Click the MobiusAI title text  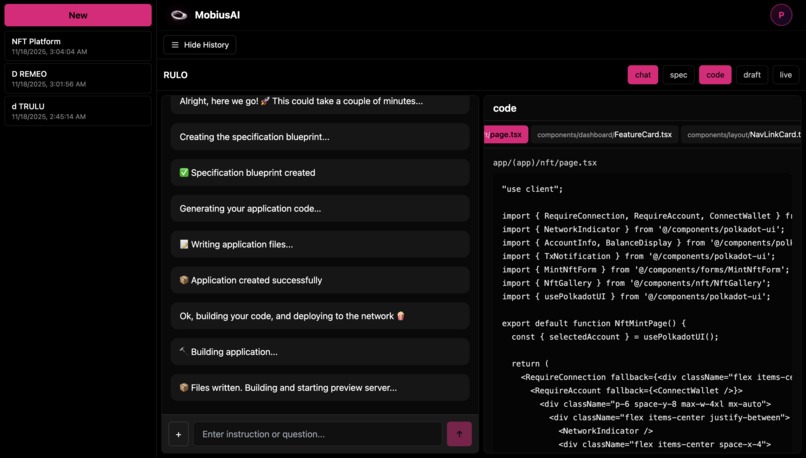(x=217, y=15)
